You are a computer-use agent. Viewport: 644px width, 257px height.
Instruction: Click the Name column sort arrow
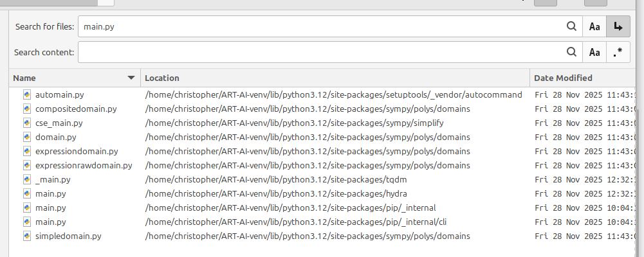(x=132, y=78)
